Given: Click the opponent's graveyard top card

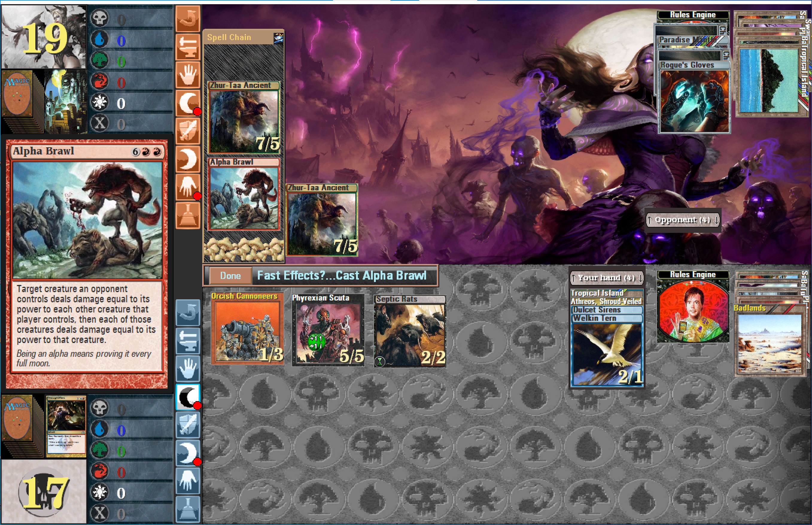Looking at the screenshot, I should coord(66,101).
